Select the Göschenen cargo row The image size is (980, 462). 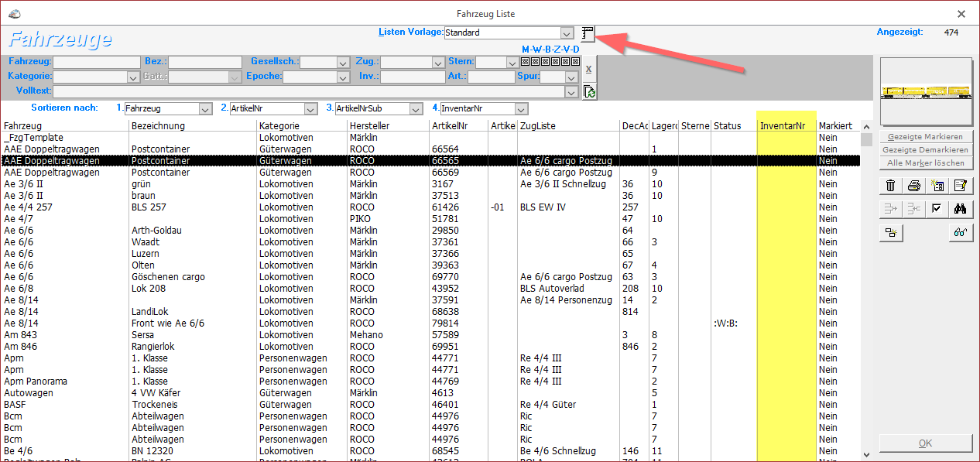(430, 277)
